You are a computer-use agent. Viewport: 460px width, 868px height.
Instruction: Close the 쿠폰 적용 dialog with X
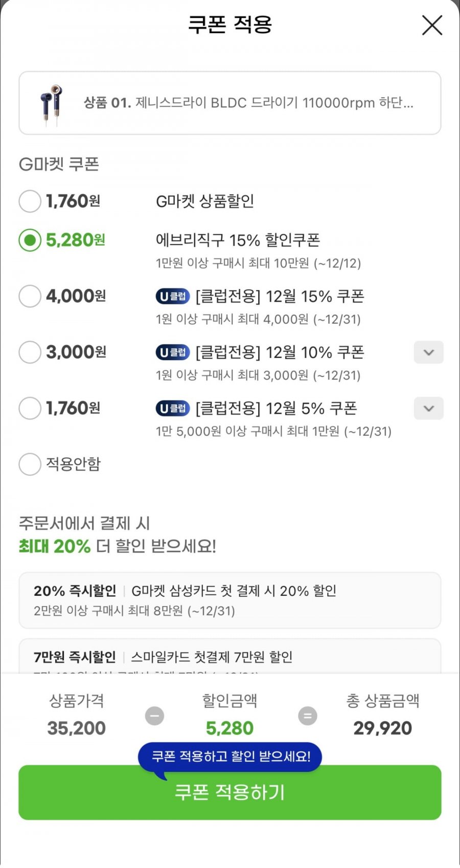tap(432, 25)
